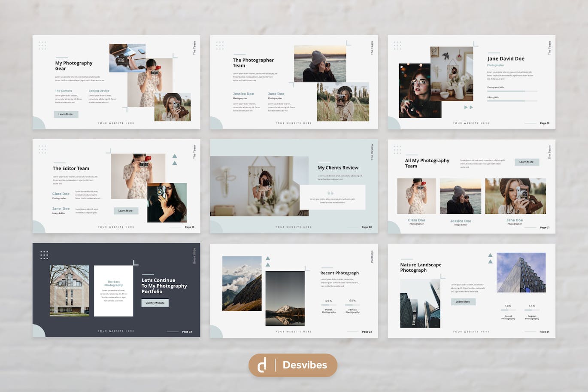Click 'Let's Continue To My Photography Portfolio' heading

click(x=164, y=286)
